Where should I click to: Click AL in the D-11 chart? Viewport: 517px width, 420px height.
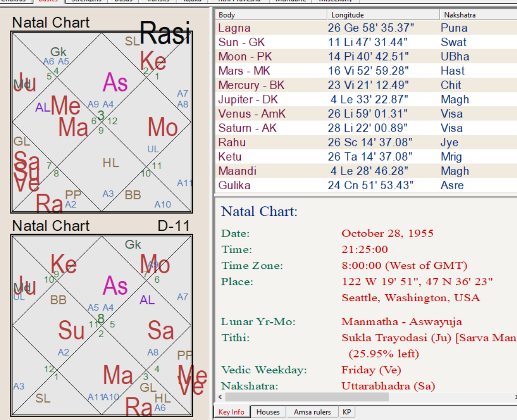click(147, 300)
